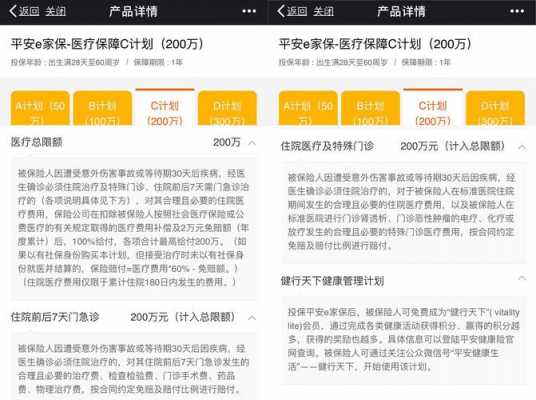Select B计划 (100万) tab on left screen
The height and width of the screenshot is (400, 536).
(103, 108)
